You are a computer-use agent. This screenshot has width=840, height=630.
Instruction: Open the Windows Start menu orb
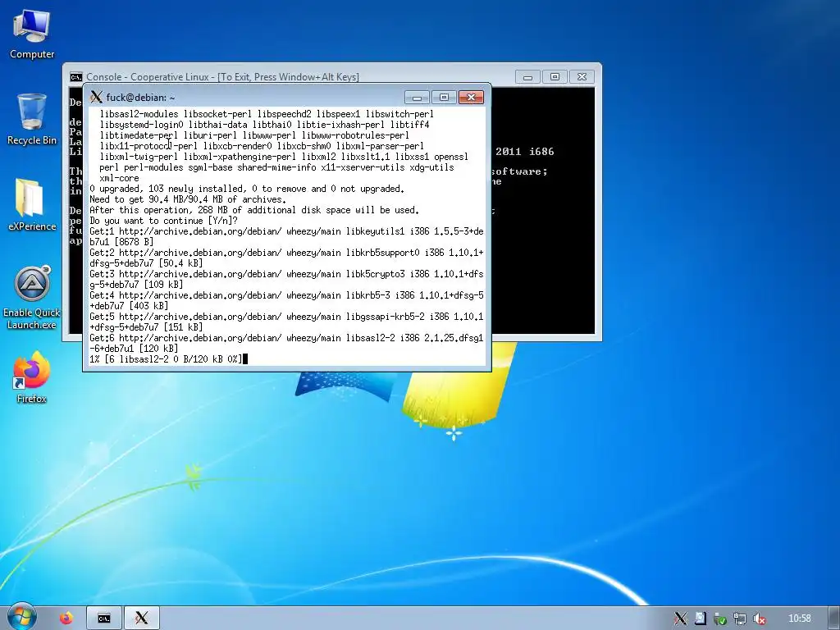21,617
